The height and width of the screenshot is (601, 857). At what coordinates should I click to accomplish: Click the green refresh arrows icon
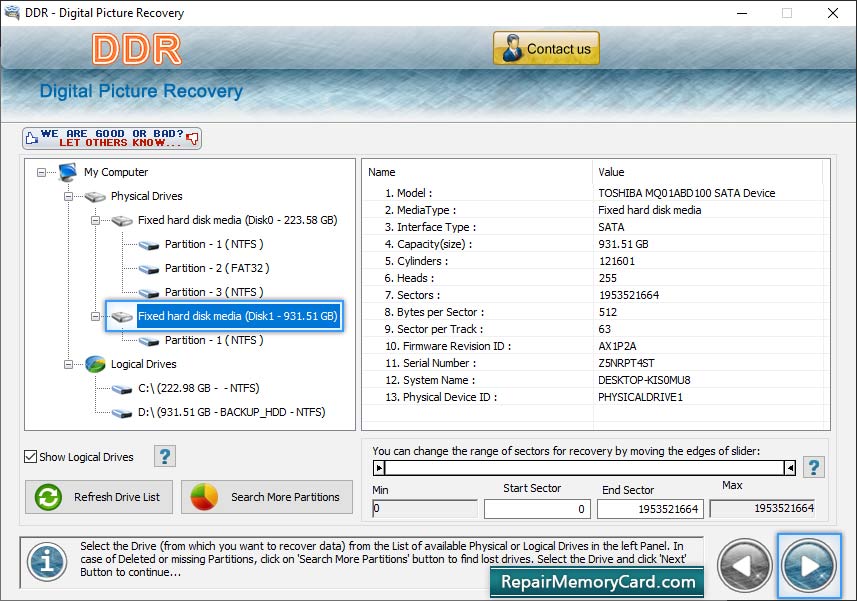pyautogui.click(x=48, y=498)
